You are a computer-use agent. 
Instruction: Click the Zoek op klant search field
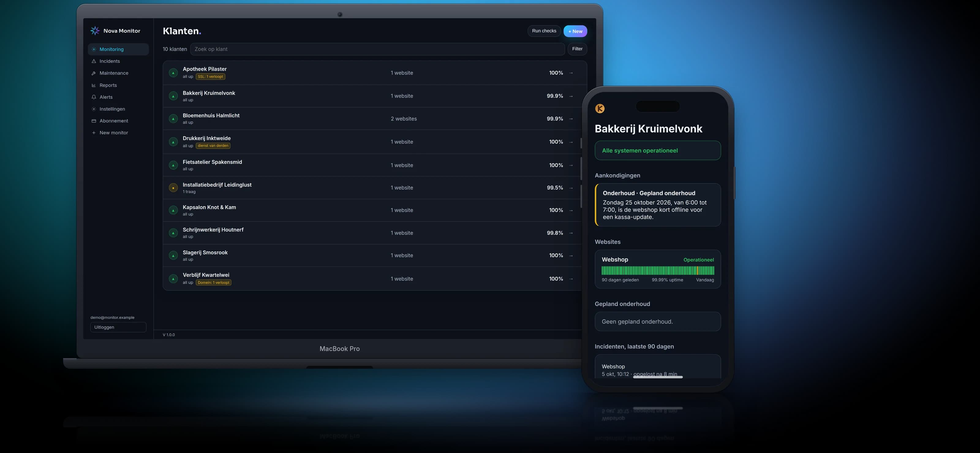377,49
